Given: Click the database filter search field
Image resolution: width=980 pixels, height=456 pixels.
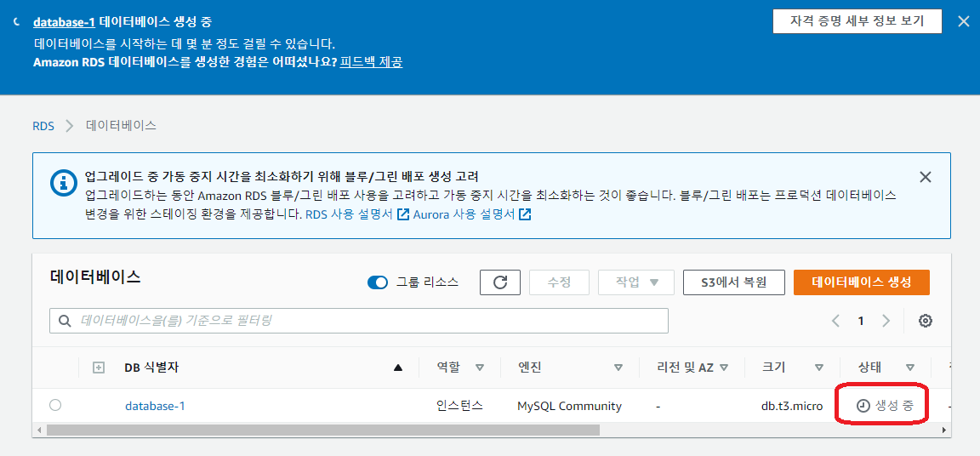Looking at the screenshot, I should coord(359,321).
